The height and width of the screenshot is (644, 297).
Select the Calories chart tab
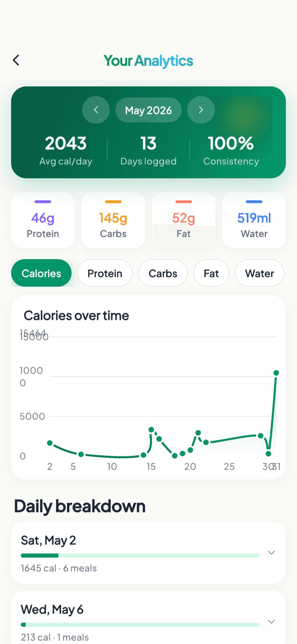coord(41,273)
